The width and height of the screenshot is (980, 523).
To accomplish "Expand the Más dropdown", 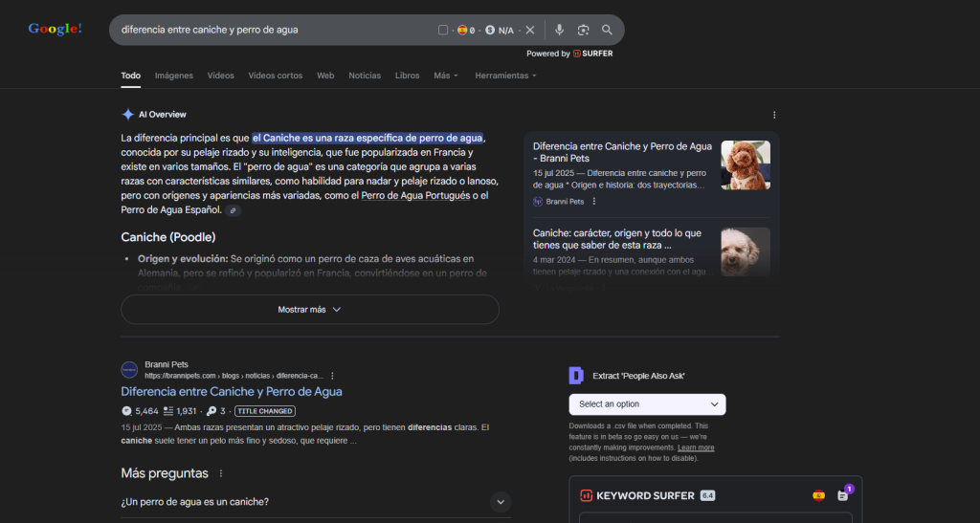I will tap(446, 76).
